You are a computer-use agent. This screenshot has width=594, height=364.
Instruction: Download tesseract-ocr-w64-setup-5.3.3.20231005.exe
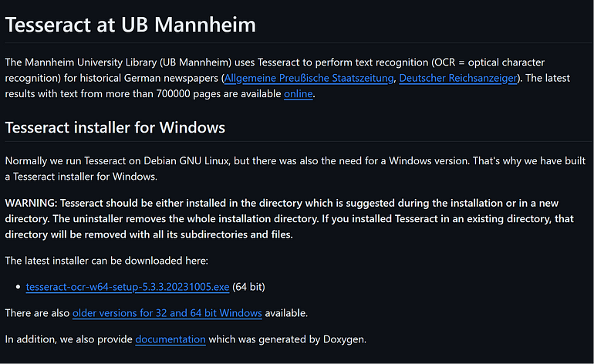tap(127, 287)
